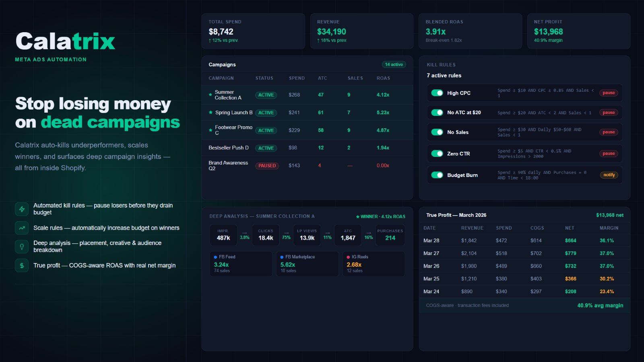Toggle the Budget Burn rule switch
This screenshot has width=644, height=362.
[x=437, y=175]
